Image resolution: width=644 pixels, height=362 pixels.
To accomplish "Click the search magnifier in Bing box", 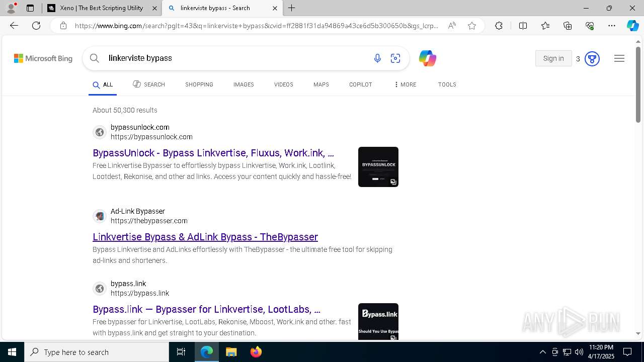I will click(x=94, y=58).
